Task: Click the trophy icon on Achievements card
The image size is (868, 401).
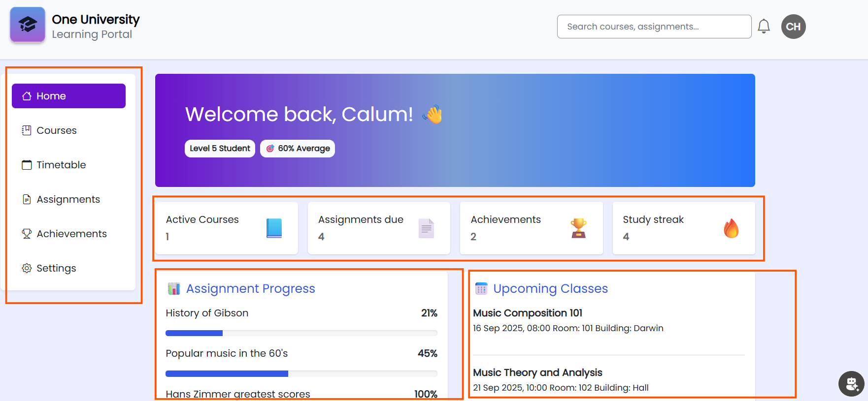Action: click(x=578, y=228)
